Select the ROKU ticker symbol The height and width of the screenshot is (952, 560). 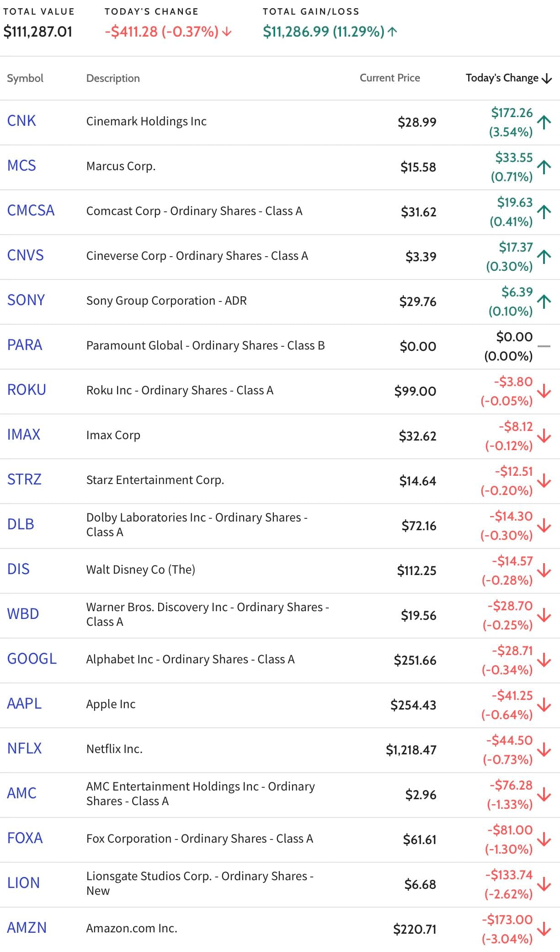click(27, 390)
